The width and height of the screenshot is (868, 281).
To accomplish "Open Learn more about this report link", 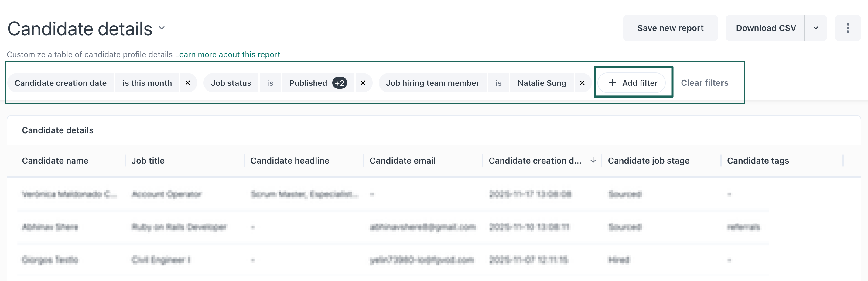I will pyautogui.click(x=227, y=54).
